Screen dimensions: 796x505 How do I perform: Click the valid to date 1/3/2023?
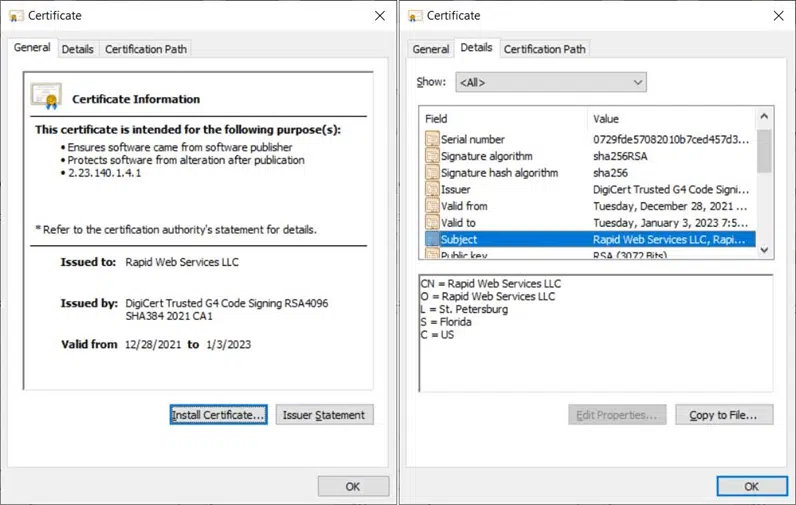point(228,344)
